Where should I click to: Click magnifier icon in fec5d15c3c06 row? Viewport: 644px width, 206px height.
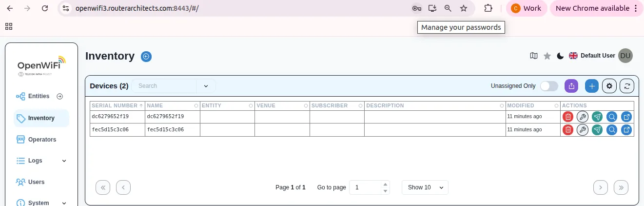tap(612, 130)
